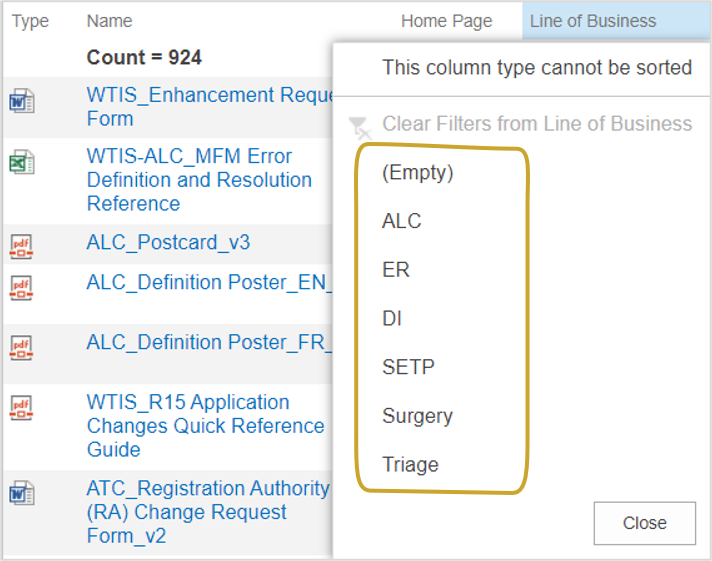Click the Home Page column header
The image size is (712, 561).
point(446,21)
